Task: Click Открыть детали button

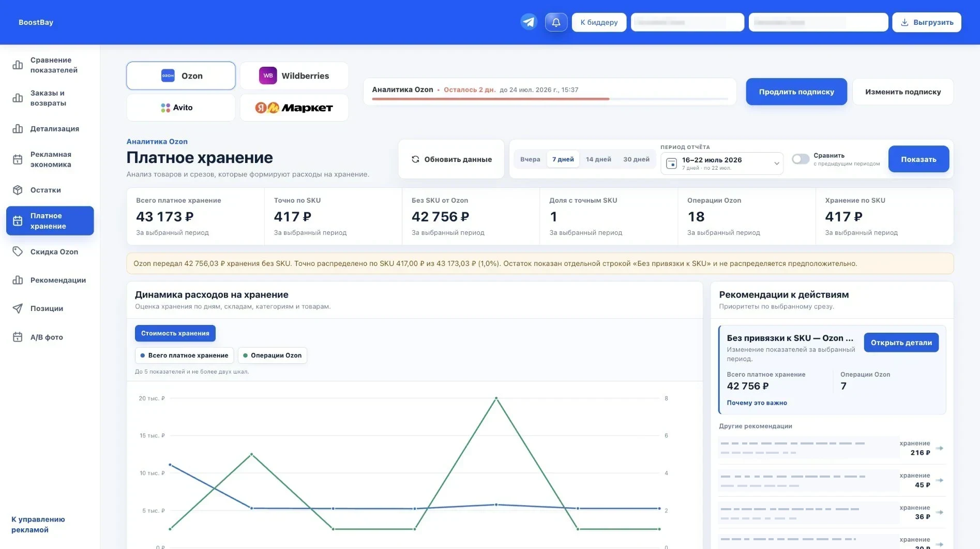Action: (x=901, y=343)
